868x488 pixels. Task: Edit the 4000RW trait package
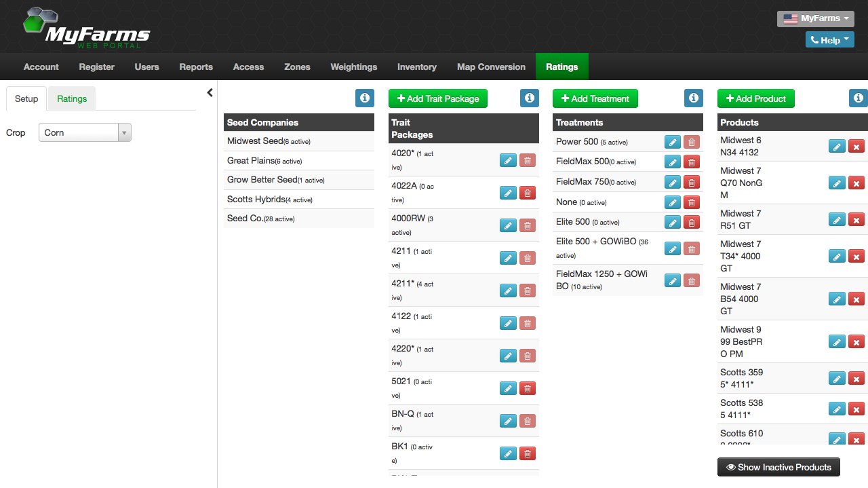pos(508,225)
